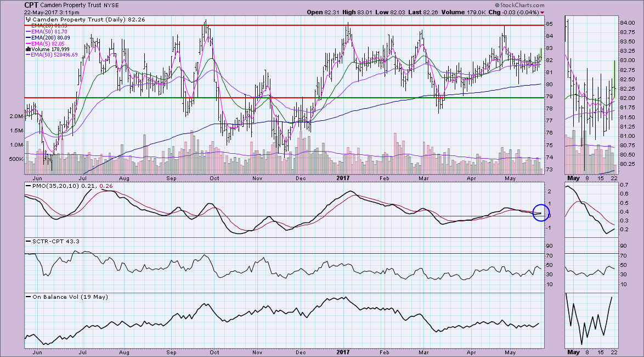Click the purple volume EMA(50) 528496.69 legend marker
The width and height of the screenshot is (644, 357).
[x=27, y=55]
